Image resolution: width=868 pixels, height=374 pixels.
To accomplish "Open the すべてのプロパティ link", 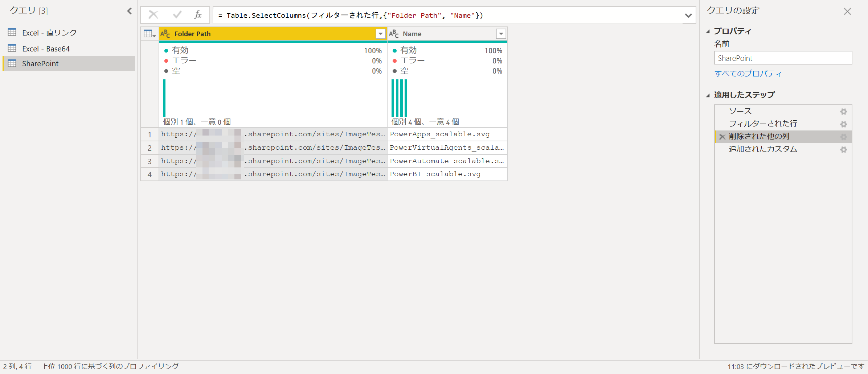I will click(748, 74).
